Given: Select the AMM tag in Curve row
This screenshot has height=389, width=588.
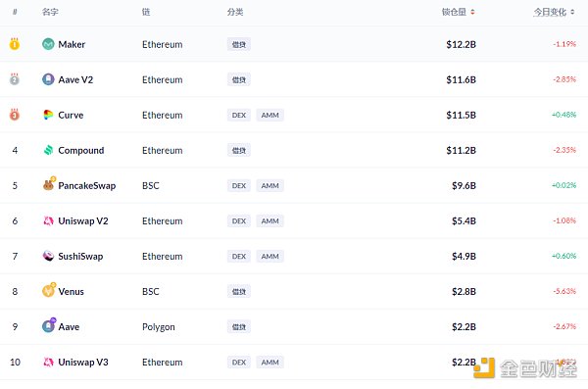Looking at the screenshot, I should tap(270, 116).
